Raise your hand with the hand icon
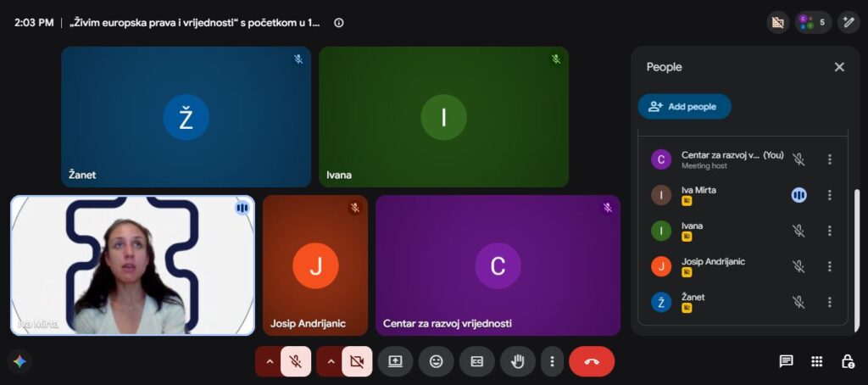 (518, 362)
